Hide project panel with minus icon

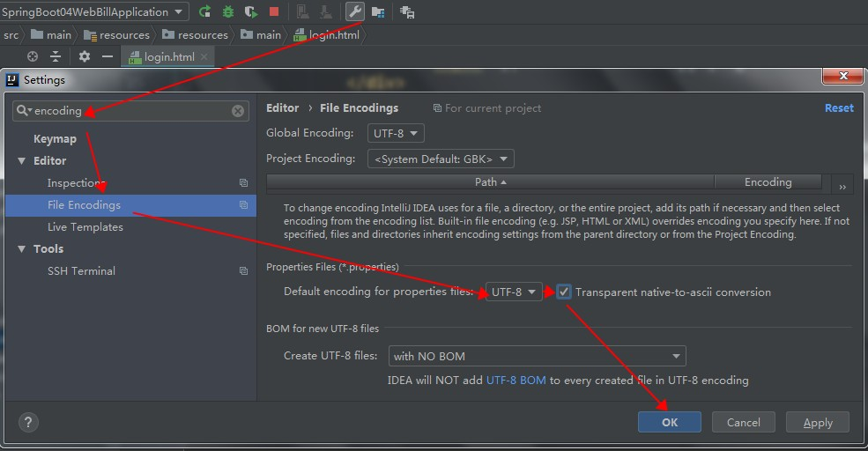click(108, 56)
